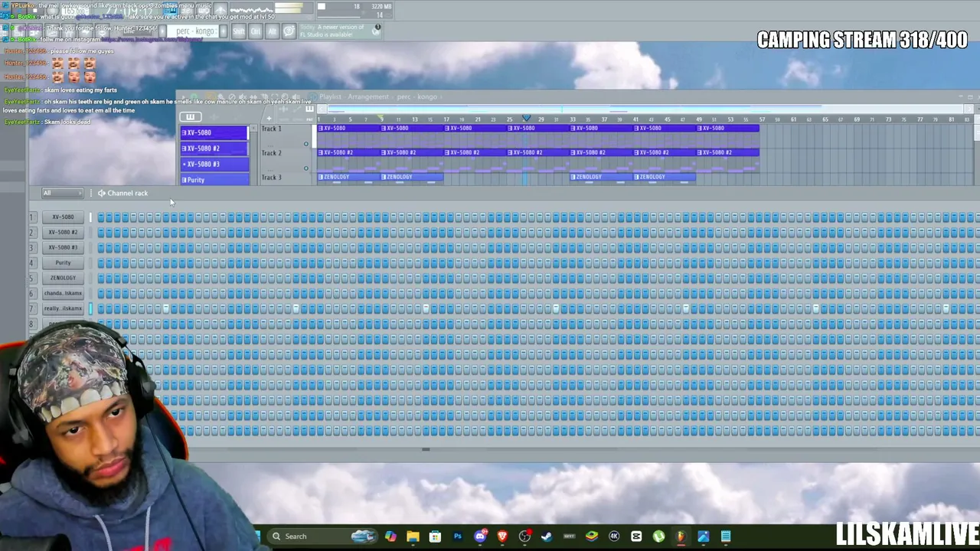Open the Channel rack speaker menu icon
This screenshot has width=980, height=551.
point(101,193)
